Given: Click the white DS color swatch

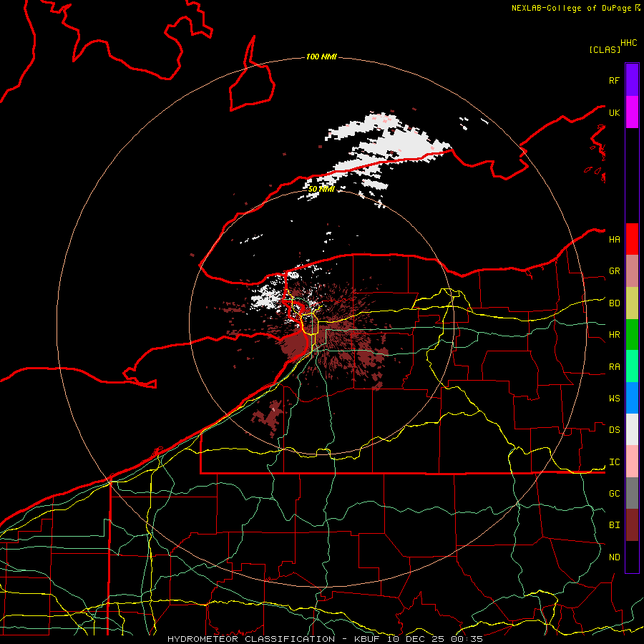Looking at the screenshot, I should tap(632, 429).
